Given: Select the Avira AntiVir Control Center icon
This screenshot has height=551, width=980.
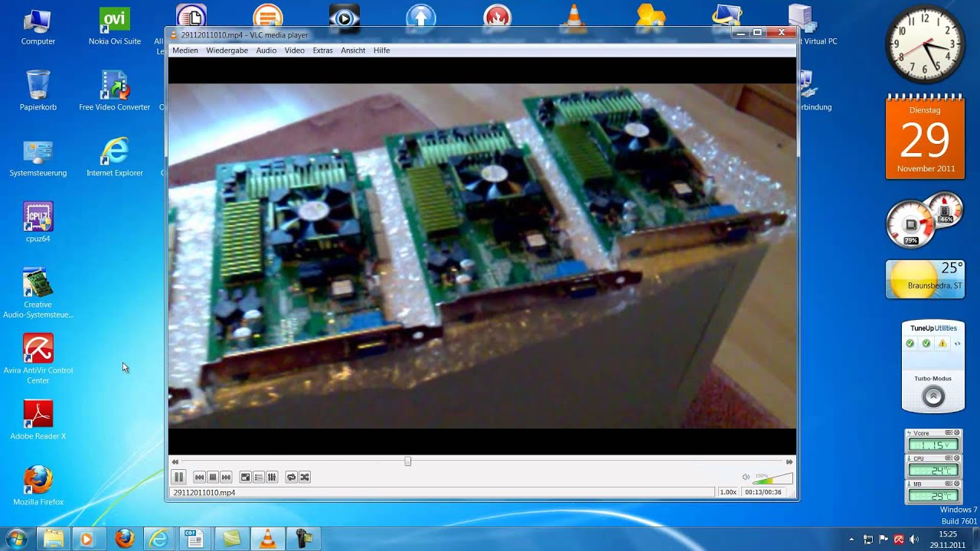Looking at the screenshot, I should pos(38,359).
